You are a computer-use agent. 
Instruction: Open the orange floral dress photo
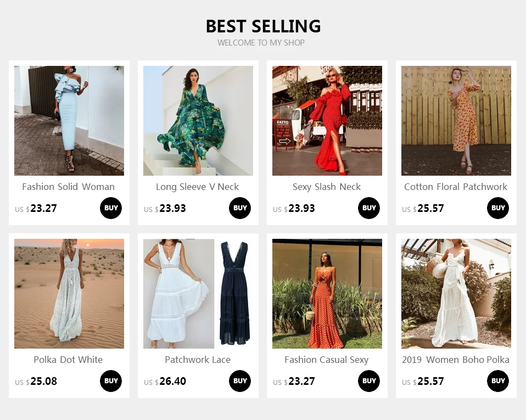pyautogui.click(x=456, y=121)
